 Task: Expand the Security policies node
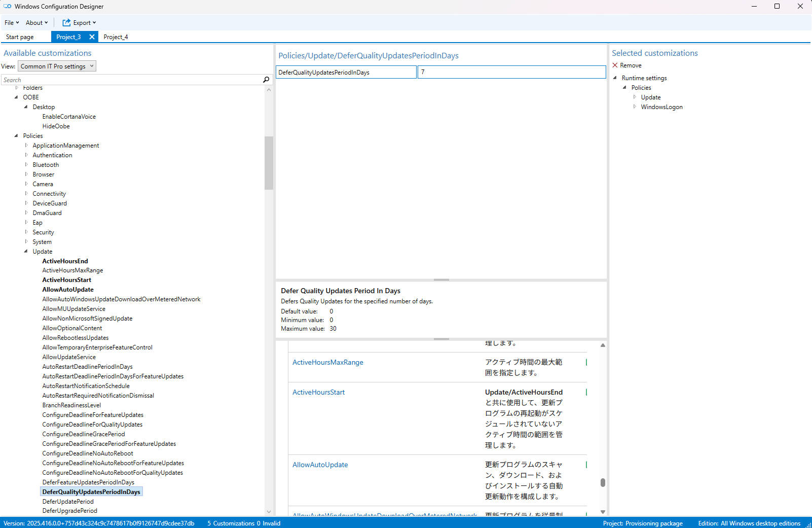[26, 232]
